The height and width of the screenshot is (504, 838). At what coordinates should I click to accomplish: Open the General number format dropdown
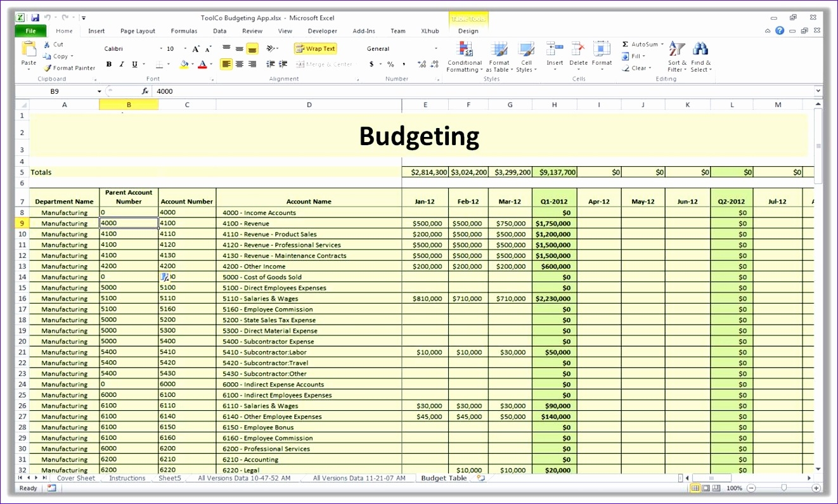tap(436, 48)
